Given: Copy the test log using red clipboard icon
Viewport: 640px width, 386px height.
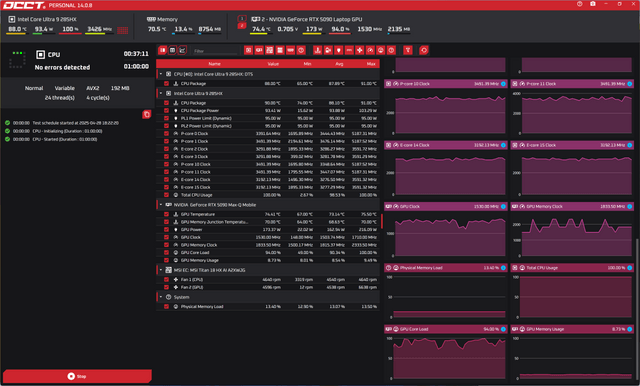Looking at the screenshot, I should (x=147, y=114).
